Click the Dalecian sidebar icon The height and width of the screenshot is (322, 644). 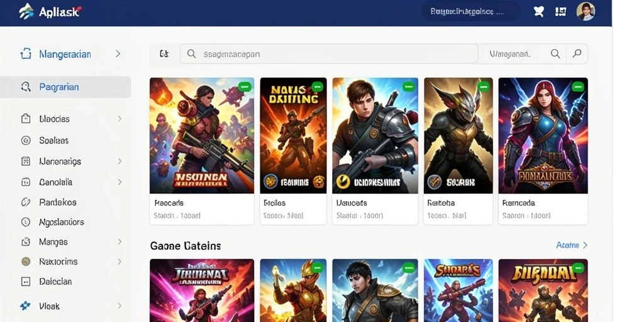[x=25, y=282]
